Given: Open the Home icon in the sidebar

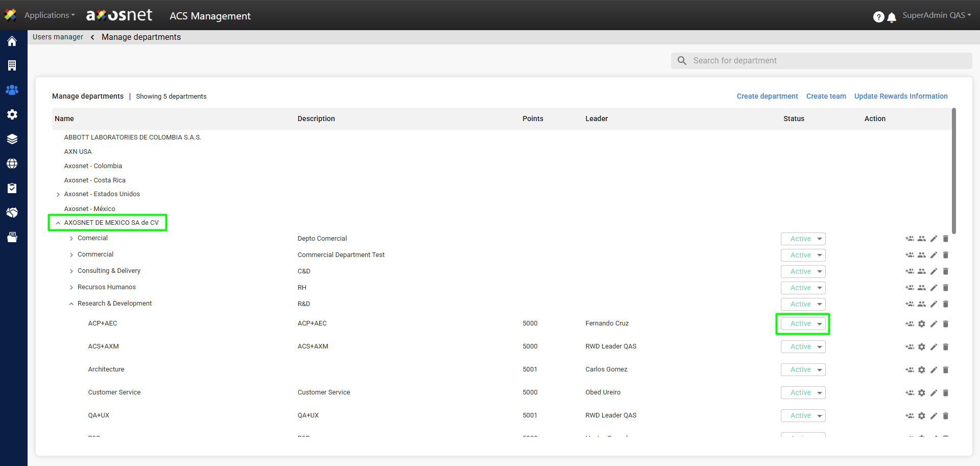Looking at the screenshot, I should coord(12,41).
